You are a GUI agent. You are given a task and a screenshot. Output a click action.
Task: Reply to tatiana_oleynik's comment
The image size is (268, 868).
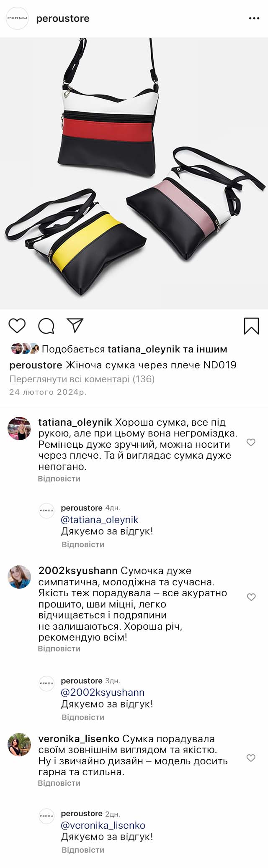pyautogui.click(x=59, y=479)
